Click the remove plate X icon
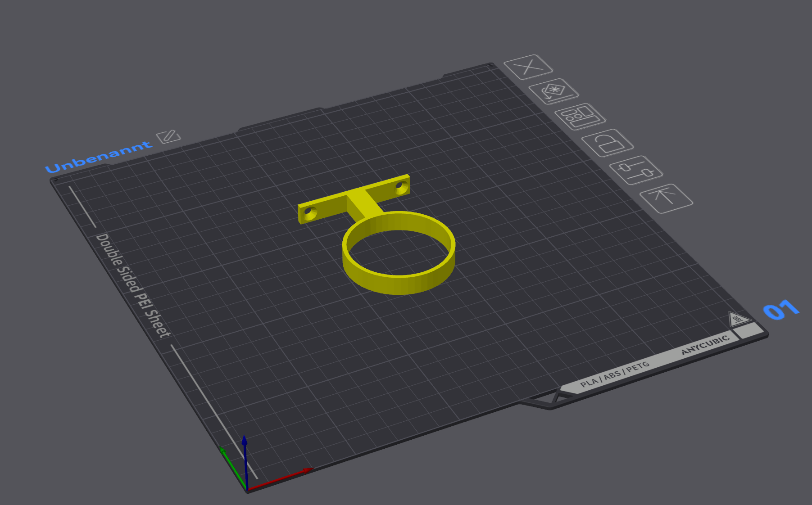Screen dimensions: 812x505 (528, 67)
